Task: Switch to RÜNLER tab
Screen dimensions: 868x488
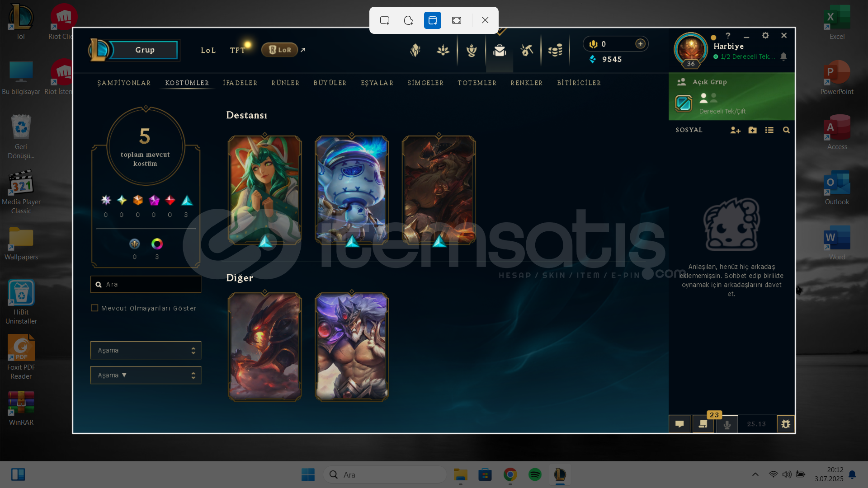Action: [285, 83]
